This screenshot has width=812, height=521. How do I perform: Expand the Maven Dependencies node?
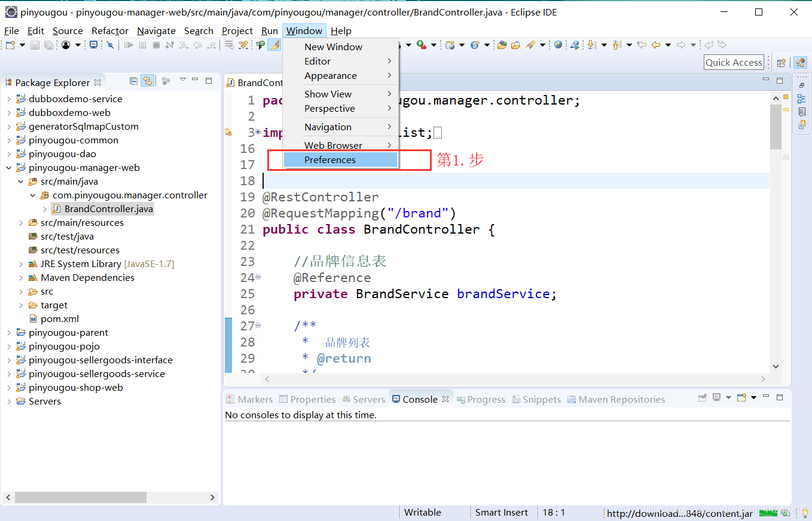click(x=21, y=278)
